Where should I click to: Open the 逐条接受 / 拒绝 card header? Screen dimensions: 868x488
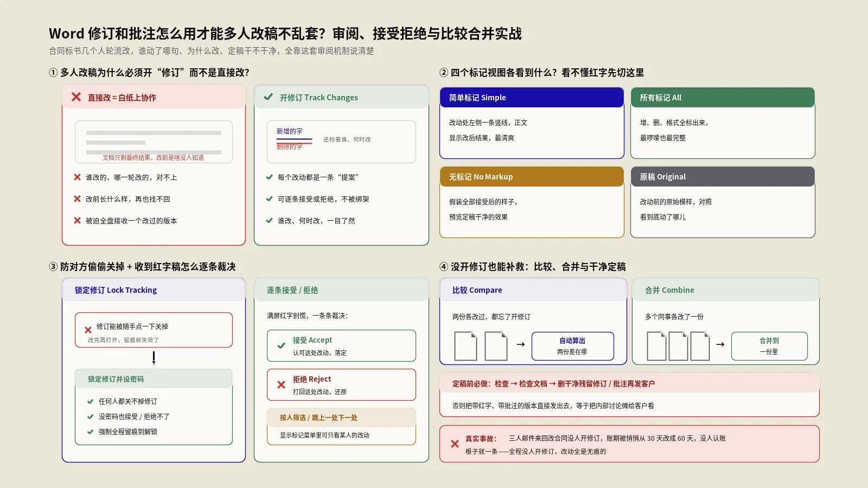pos(341,290)
